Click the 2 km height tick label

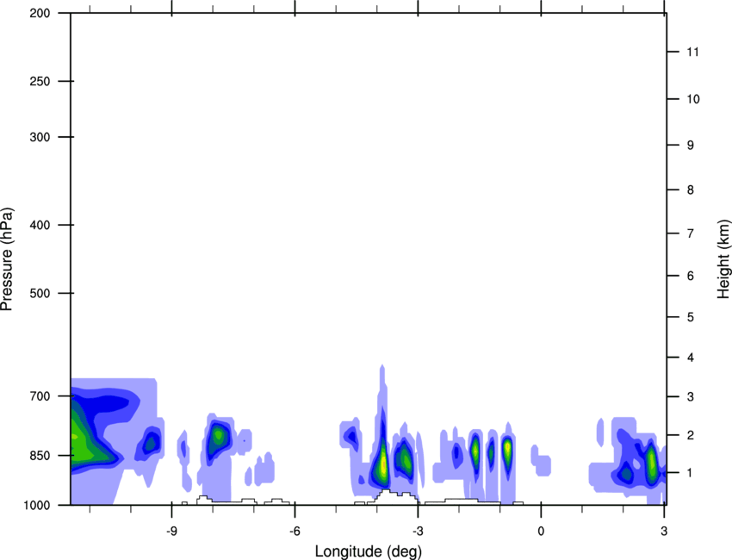coord(690,435)
